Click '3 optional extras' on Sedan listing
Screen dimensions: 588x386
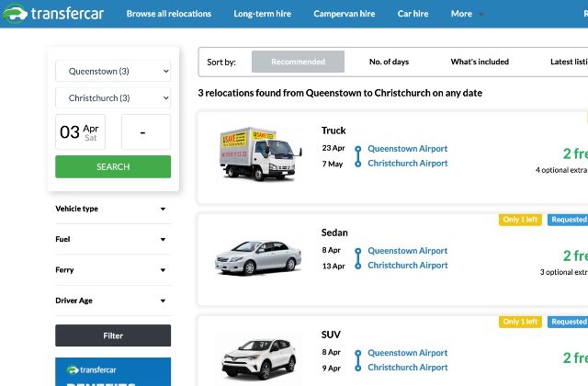click(x=563, y=272)
